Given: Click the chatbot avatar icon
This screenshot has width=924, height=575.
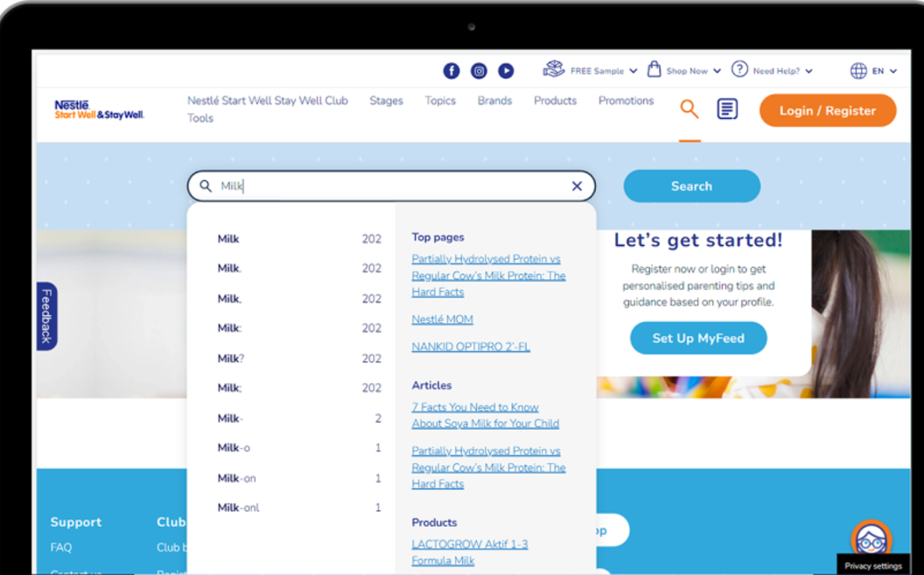Looking at the screenshot, I should tap(871, 539).
